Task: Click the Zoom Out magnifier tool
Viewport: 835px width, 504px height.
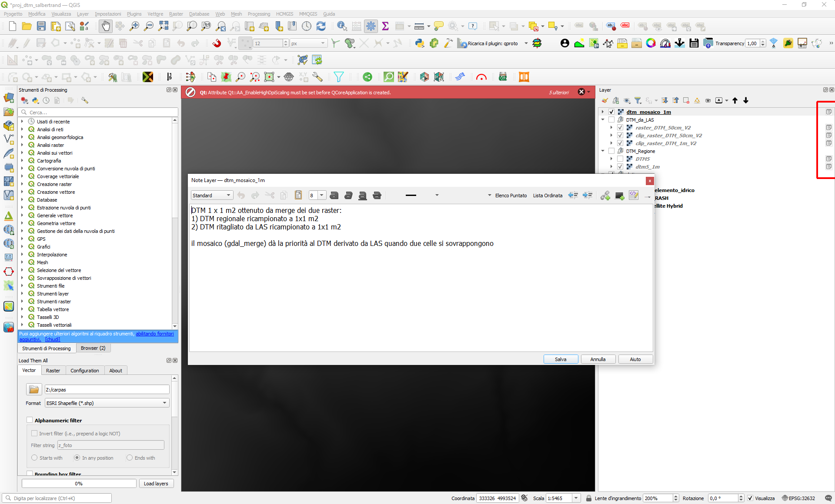Action: click(149, 26)
